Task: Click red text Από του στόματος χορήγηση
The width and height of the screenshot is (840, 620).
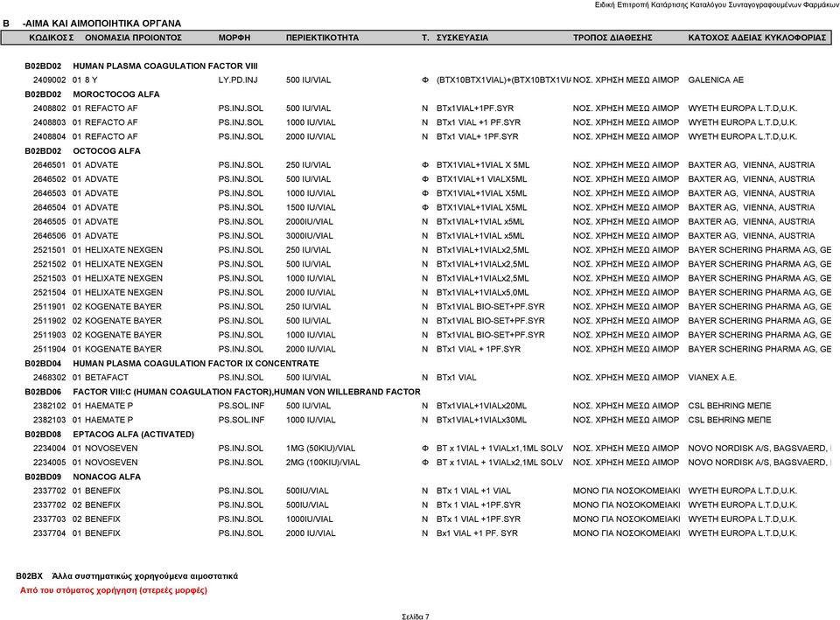Action: [x=79, y=590]
